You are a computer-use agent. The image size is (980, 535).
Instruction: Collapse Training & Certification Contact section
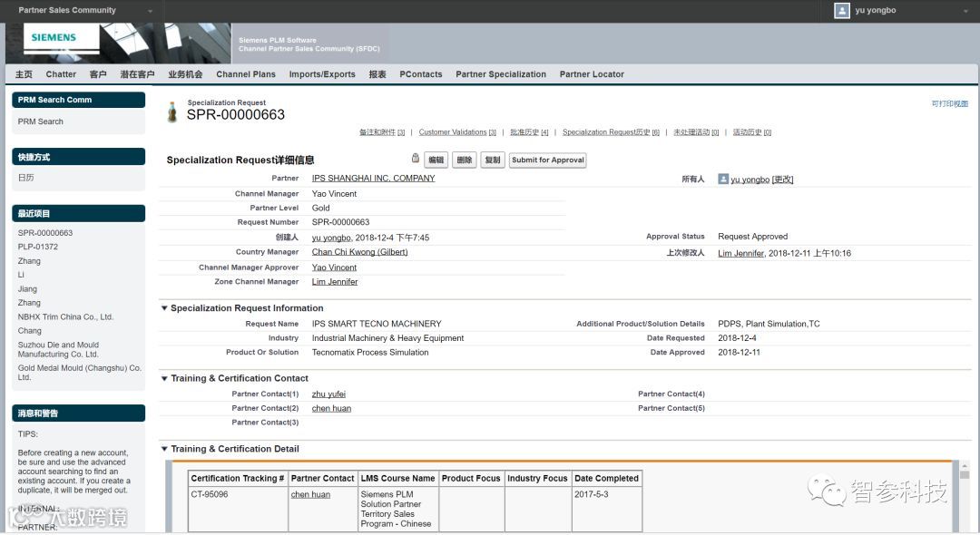pyautogui.click(x=164, y=378)
